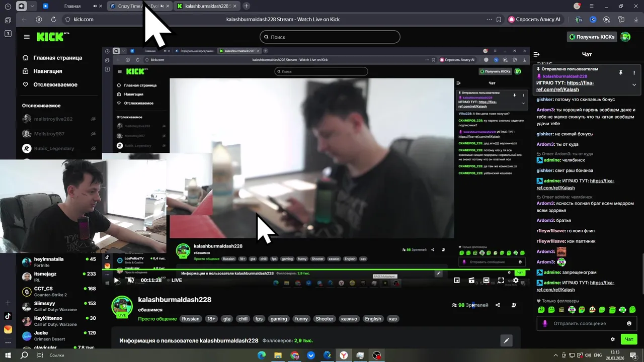Open Mellstroy987 followed channel
Screen dimensions: 644x362
click(x=59, y=134)
